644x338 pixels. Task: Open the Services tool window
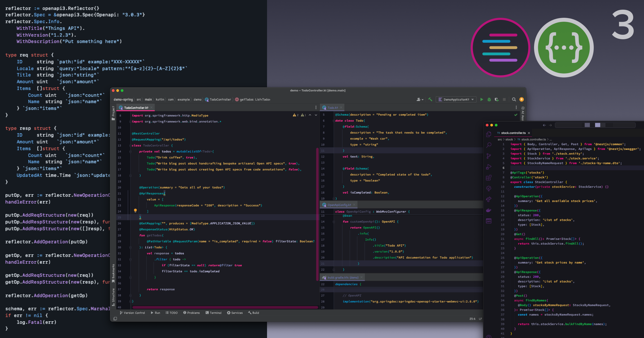(235, 313)
